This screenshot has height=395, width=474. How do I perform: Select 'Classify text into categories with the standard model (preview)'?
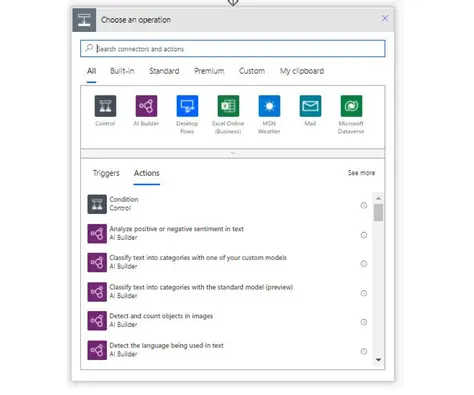coord(201,287)
